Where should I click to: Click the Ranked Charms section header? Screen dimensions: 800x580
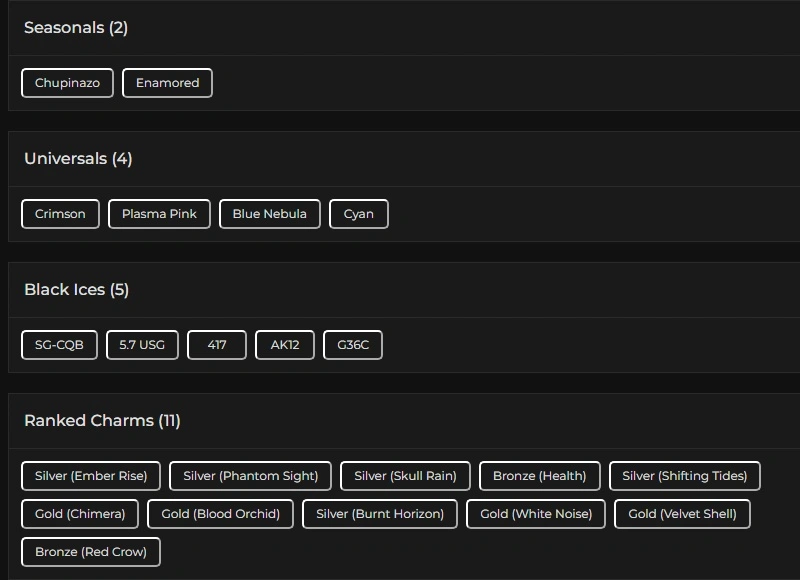(x=102, y=421)
